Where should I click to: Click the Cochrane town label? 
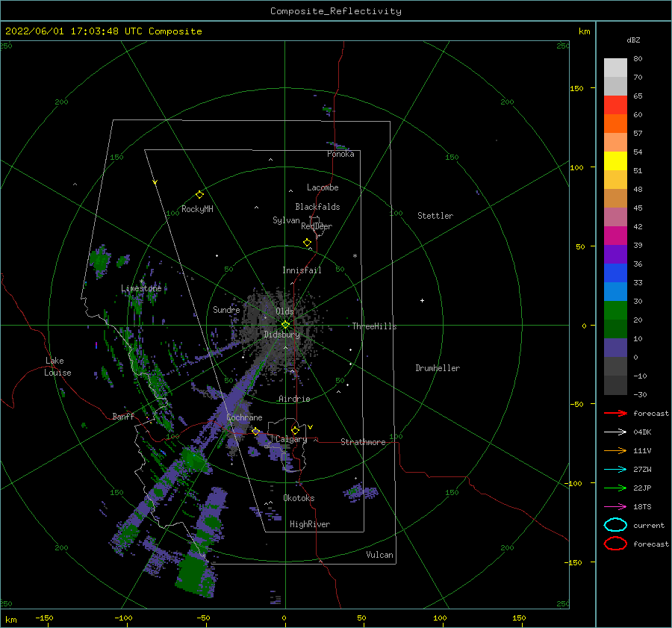[244, 417]
